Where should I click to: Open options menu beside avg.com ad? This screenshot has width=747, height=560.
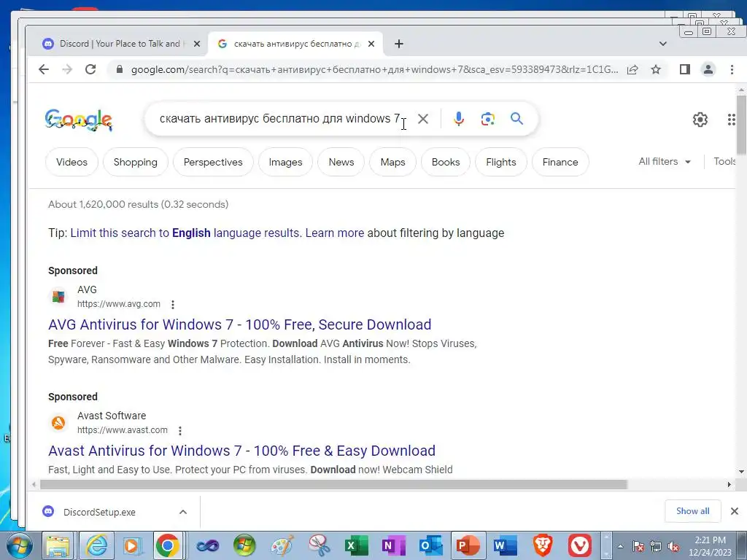pyautogui.click(x=173, y=304)
